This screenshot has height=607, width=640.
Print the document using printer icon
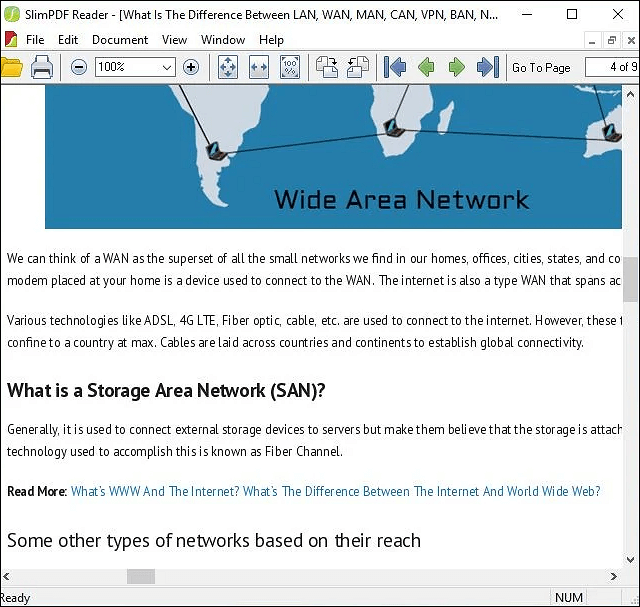tap(42, 67)
